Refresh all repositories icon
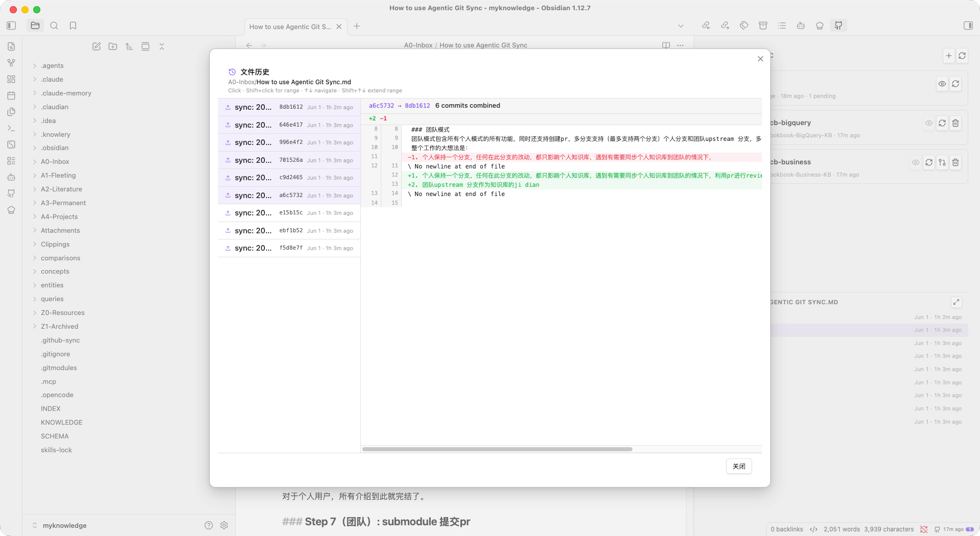 coord(962,56)
